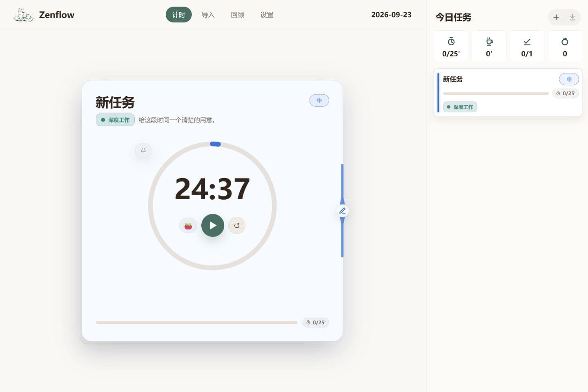Switch to the 计时 tab
Viewport: 588px width, 392px height.
(178, 15)
